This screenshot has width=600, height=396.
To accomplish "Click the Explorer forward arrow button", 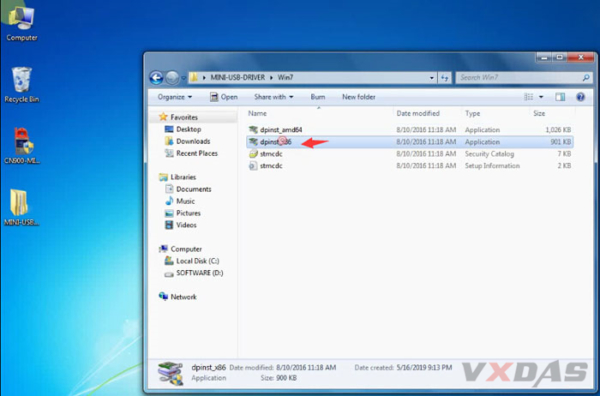I will (172, 78).
